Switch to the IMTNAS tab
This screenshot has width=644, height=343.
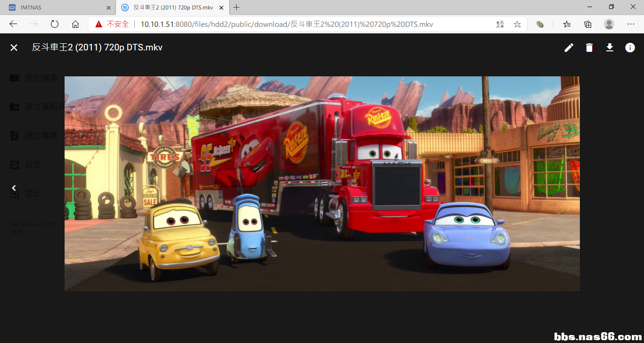[52, 8]
